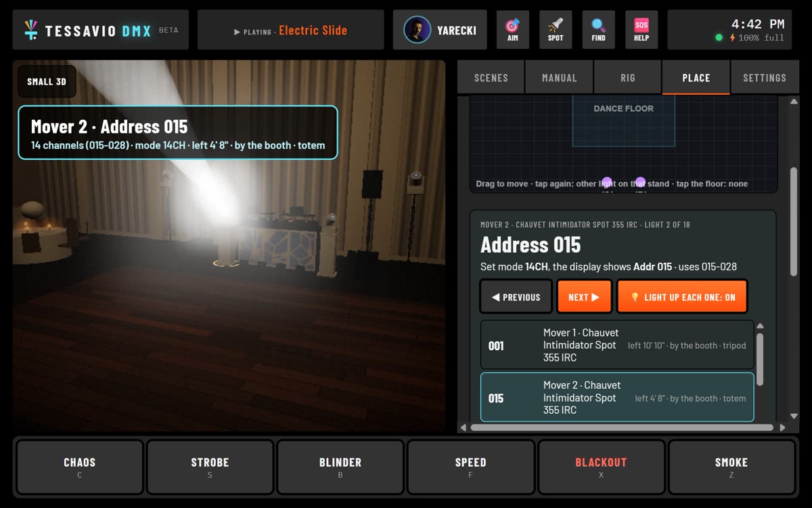Click the right panel scroll-down arrow
812x508 pixels.
794,416
